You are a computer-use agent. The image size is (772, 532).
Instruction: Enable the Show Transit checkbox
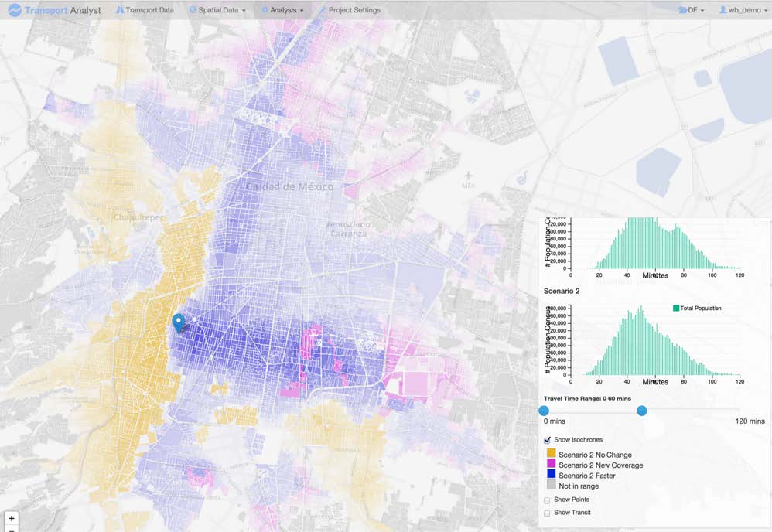click(x=547, y=513)
